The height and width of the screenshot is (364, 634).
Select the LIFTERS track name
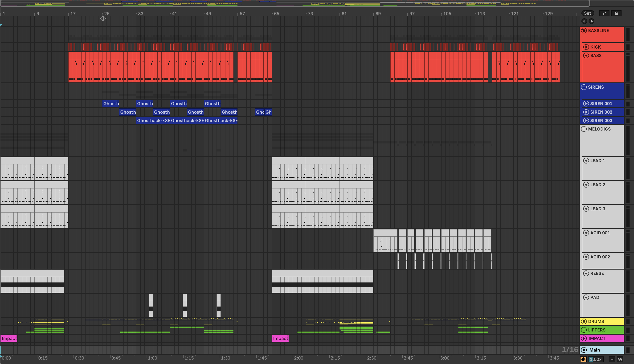[597, 330]
